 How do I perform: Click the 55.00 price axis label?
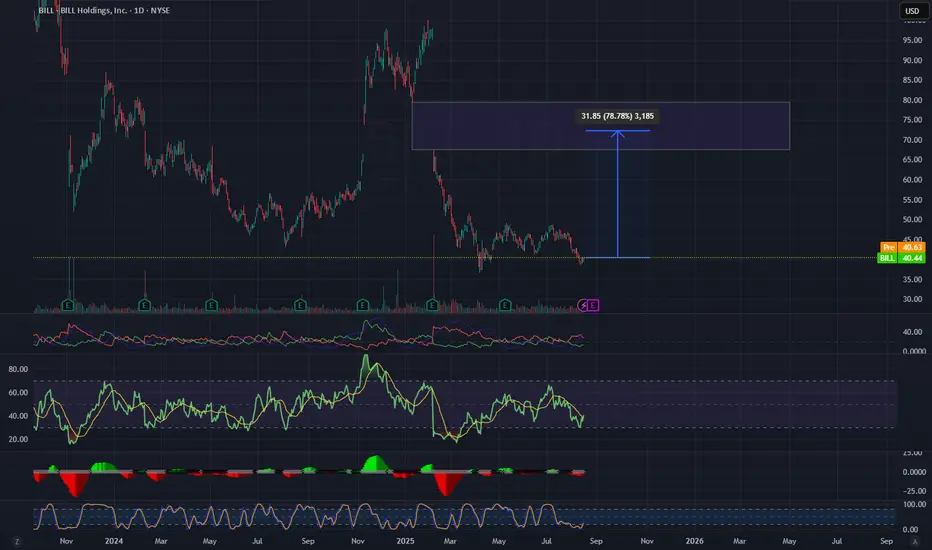(912, 200)
